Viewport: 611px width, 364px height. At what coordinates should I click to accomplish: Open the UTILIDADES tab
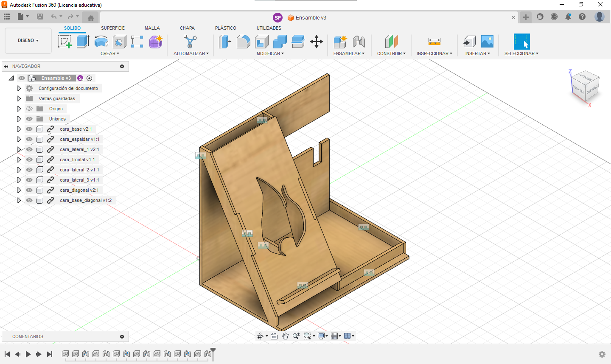(269, 28)
